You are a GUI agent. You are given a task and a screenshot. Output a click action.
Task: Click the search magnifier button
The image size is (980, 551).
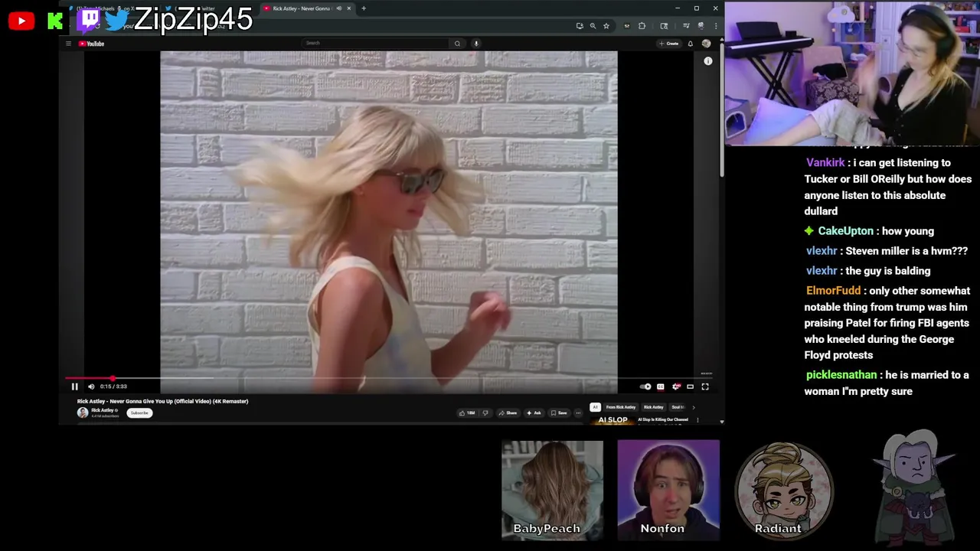(x=457, y=43)
